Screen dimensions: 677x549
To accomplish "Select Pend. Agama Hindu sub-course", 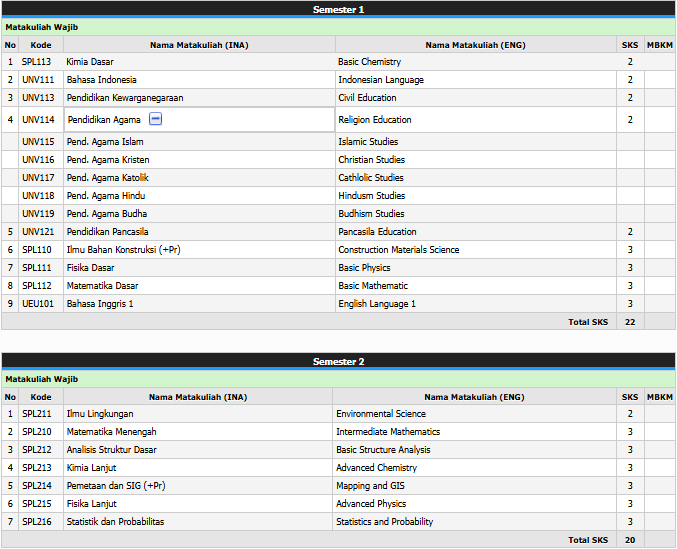I will tap(105, 196).
